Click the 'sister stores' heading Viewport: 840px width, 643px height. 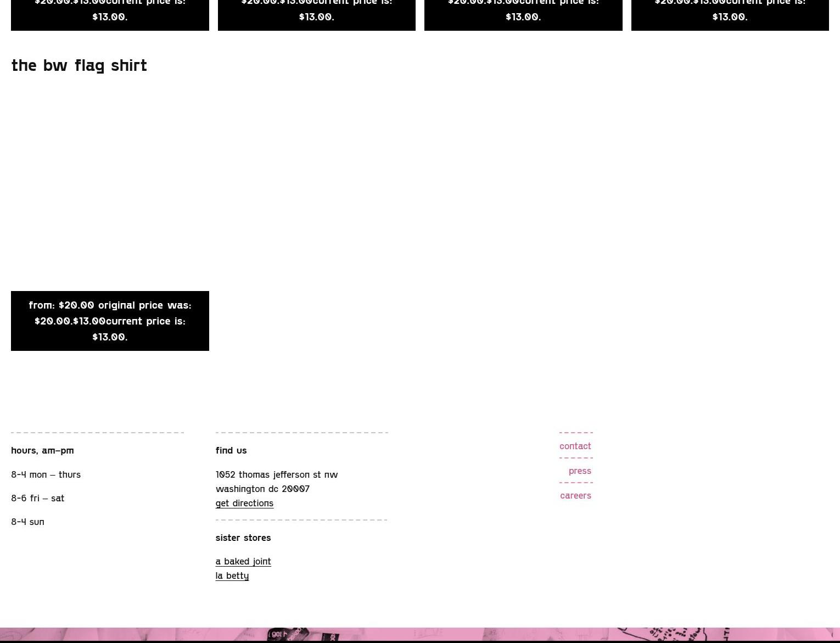(x=243, y=538)
